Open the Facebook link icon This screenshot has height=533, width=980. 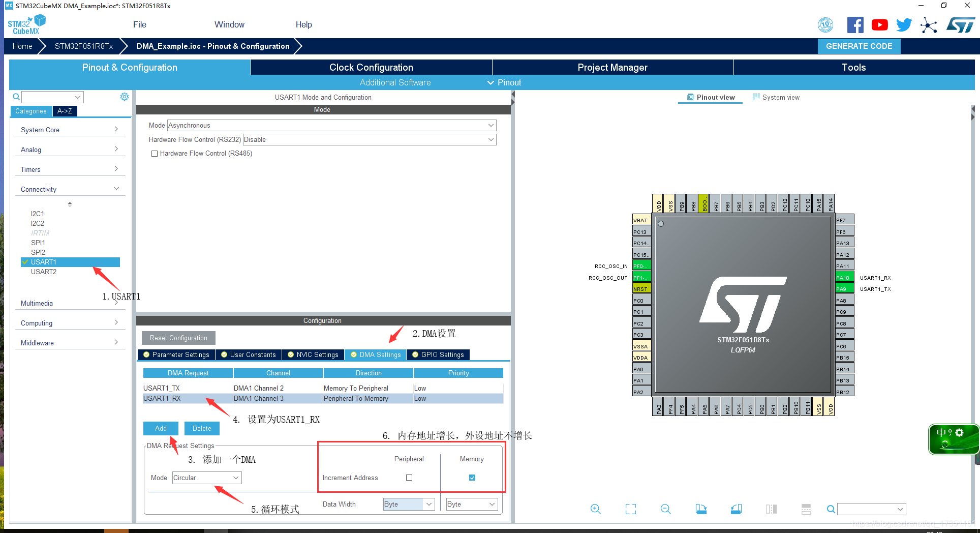pos(855,25)
